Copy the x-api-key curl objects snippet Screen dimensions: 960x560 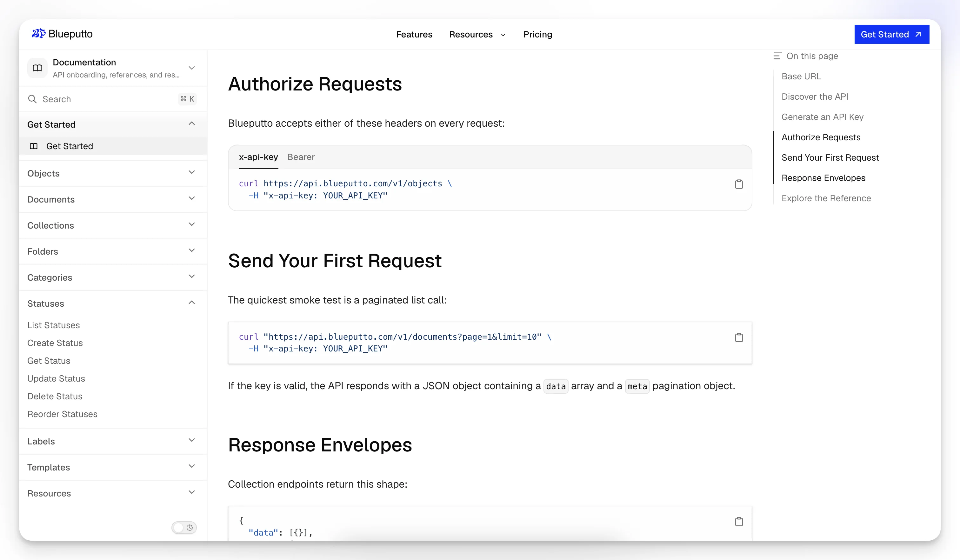click(739, 184)
